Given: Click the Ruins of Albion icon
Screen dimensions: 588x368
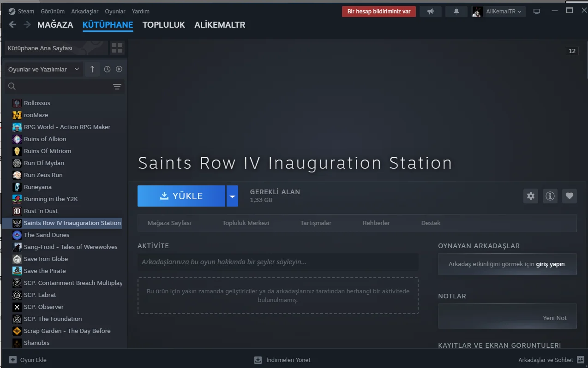Looking at the screenshot, I should click(x=17, y=139).
